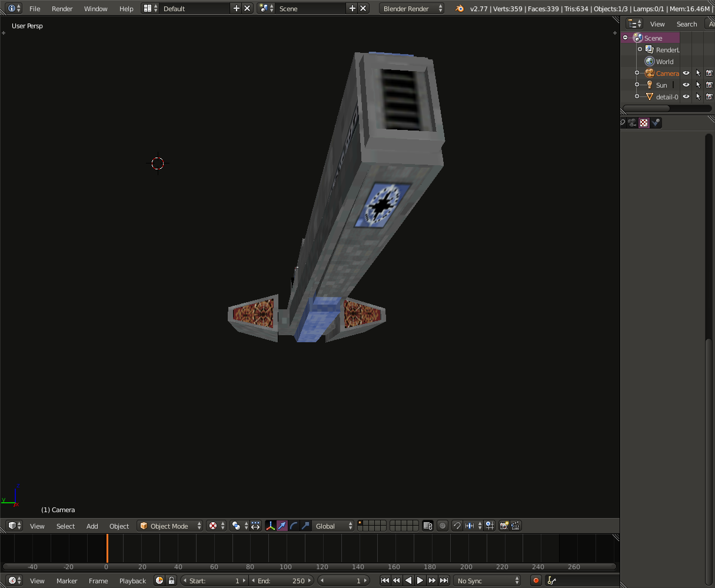Open the Blender Render engine dropdown

tap(412, 8)
